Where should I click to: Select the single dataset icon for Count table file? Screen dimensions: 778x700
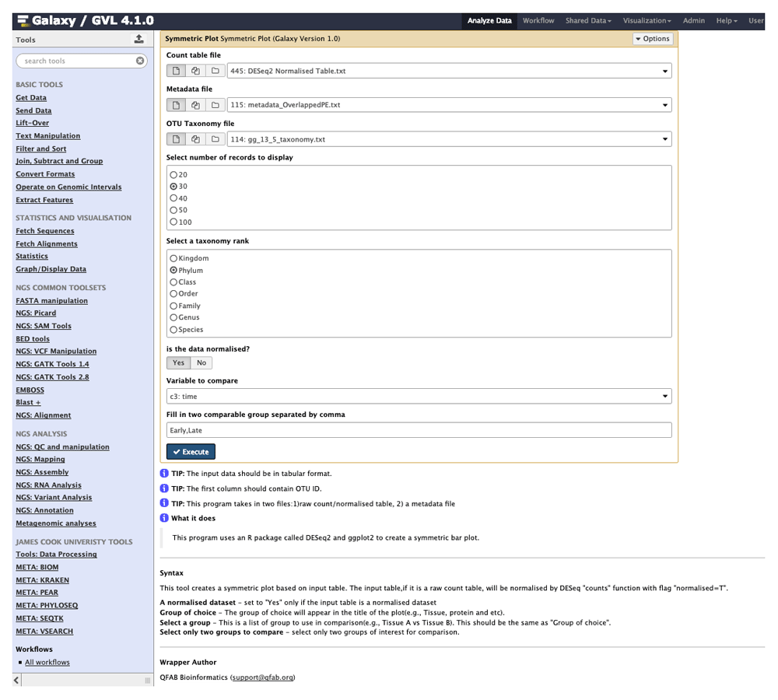[176, 70]
